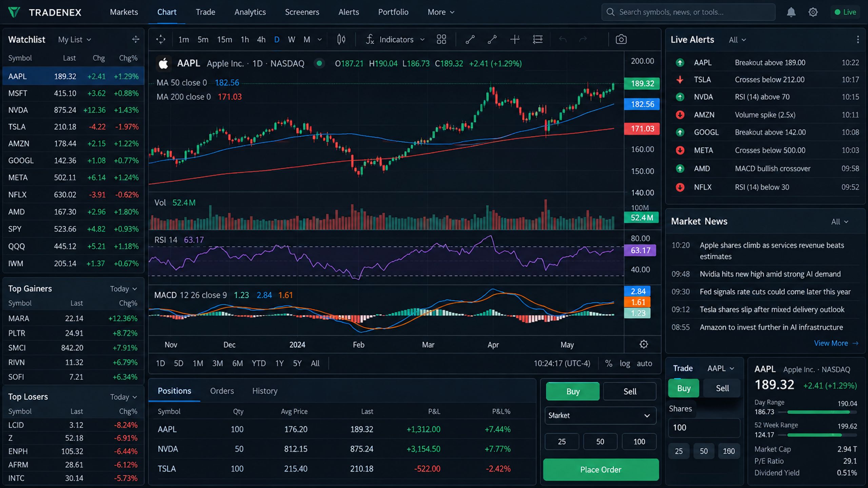Click the crosshair move icon in chart toolbar
868x488 pixels.
pyautogui.click(x=161, y=39)
